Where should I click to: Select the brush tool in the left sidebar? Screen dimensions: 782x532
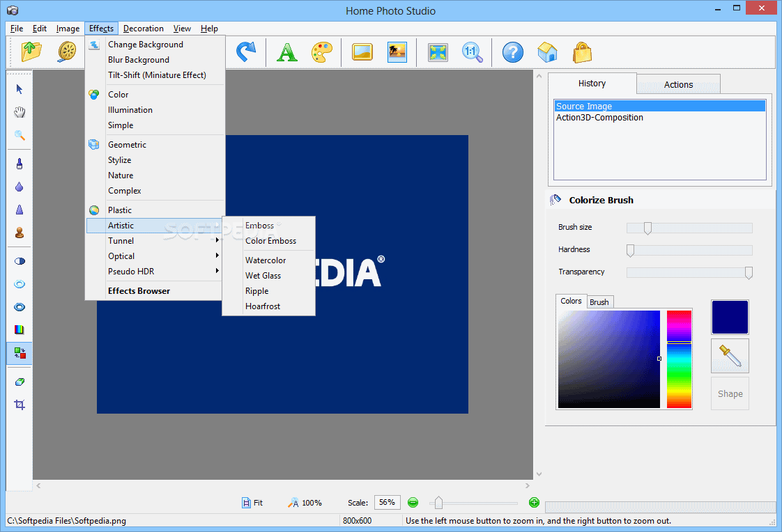tap(20, 164)
